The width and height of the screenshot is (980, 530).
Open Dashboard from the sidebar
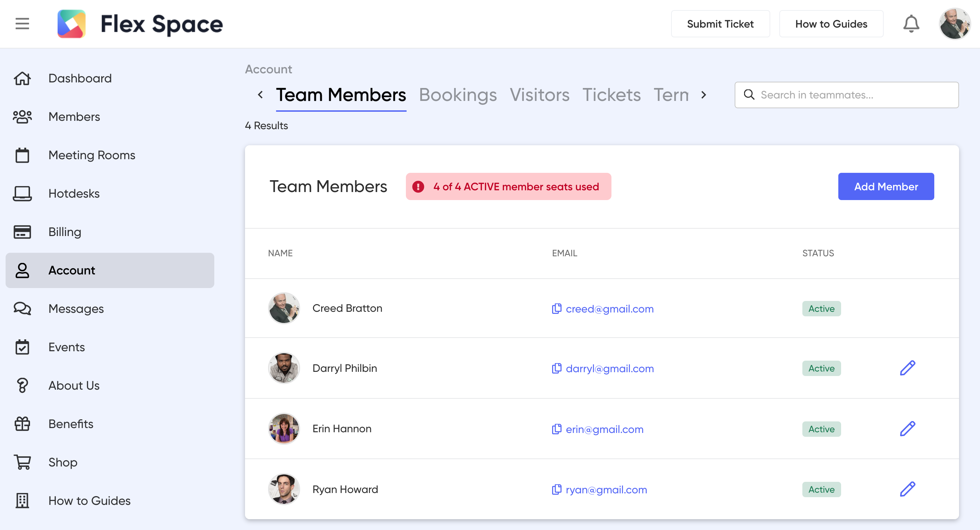tap(110, 78)
